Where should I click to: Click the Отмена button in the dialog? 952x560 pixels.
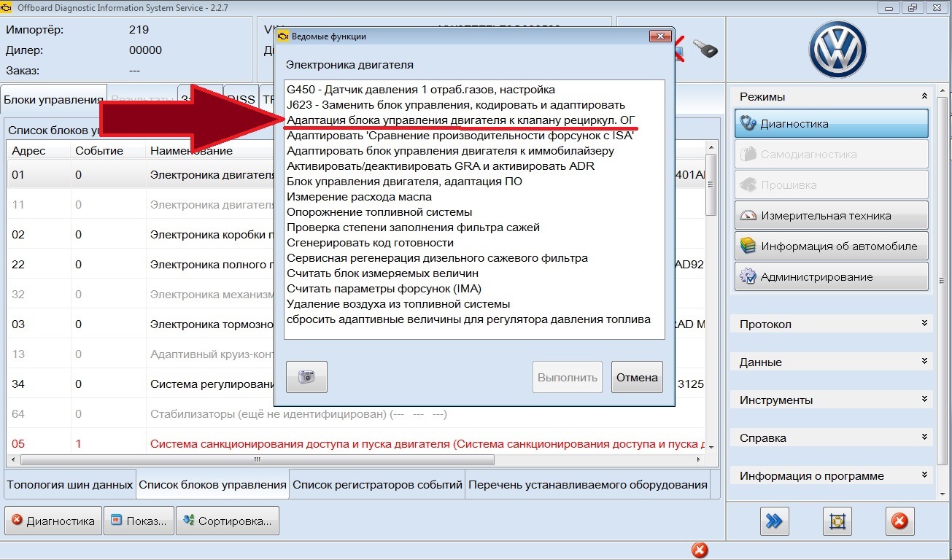click(637, 377)
